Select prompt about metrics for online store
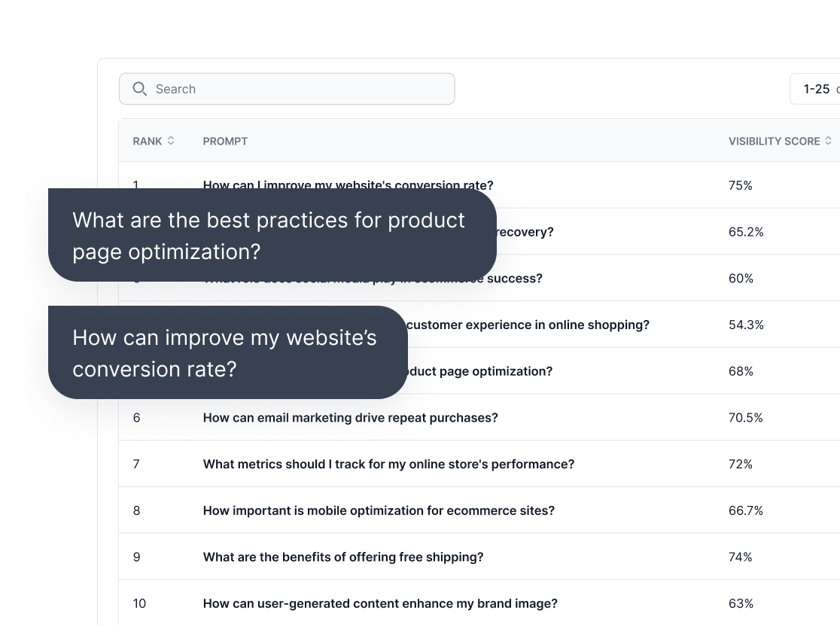Image resolution: width=840 pixels, height=625 pixels. (x=388, y=464)
